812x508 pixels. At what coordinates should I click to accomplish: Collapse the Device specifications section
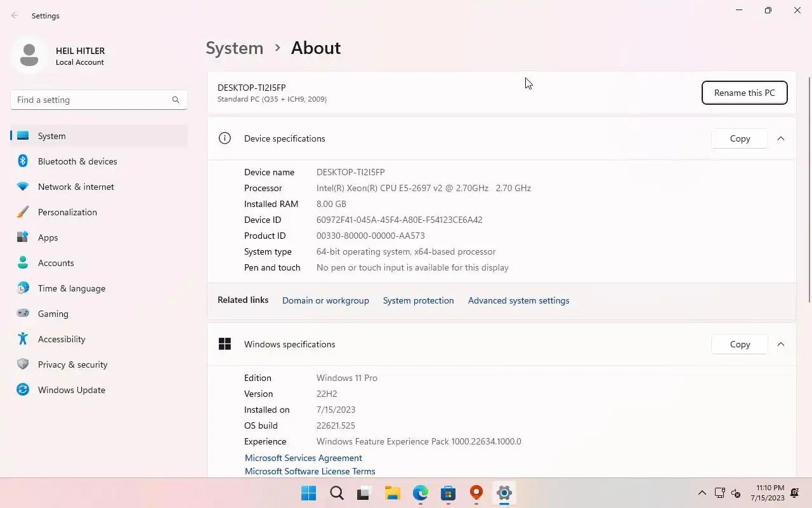click(x=781, y=138)
